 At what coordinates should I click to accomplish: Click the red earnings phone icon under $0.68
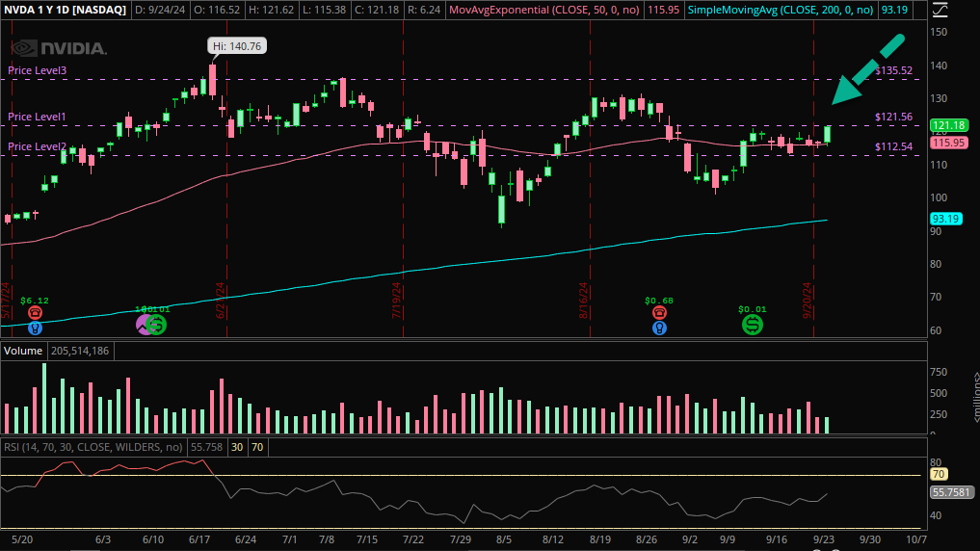[659, 313]
